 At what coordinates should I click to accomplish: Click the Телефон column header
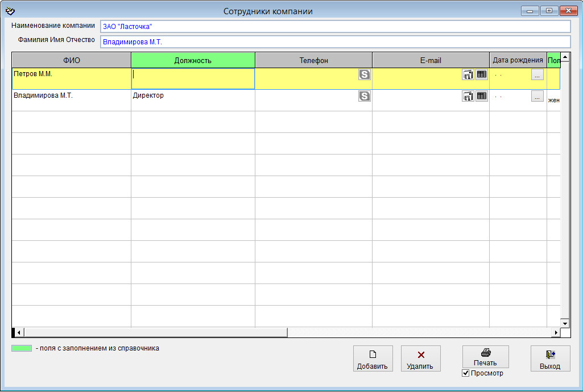click(314, 60)
